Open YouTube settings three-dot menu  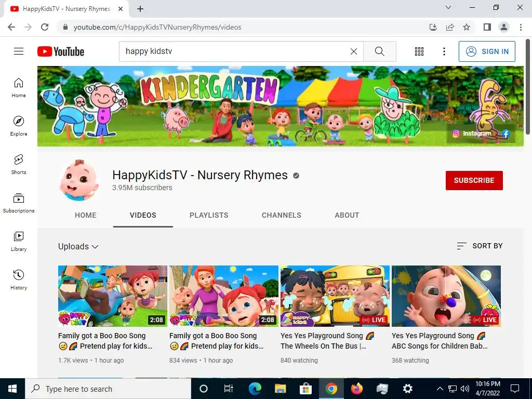tap(444, 51)
